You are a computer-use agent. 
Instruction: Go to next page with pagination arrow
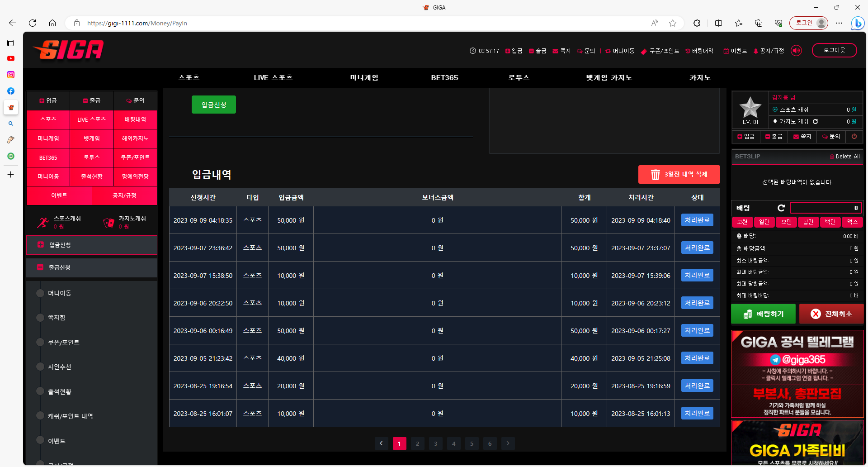(508, 443)
